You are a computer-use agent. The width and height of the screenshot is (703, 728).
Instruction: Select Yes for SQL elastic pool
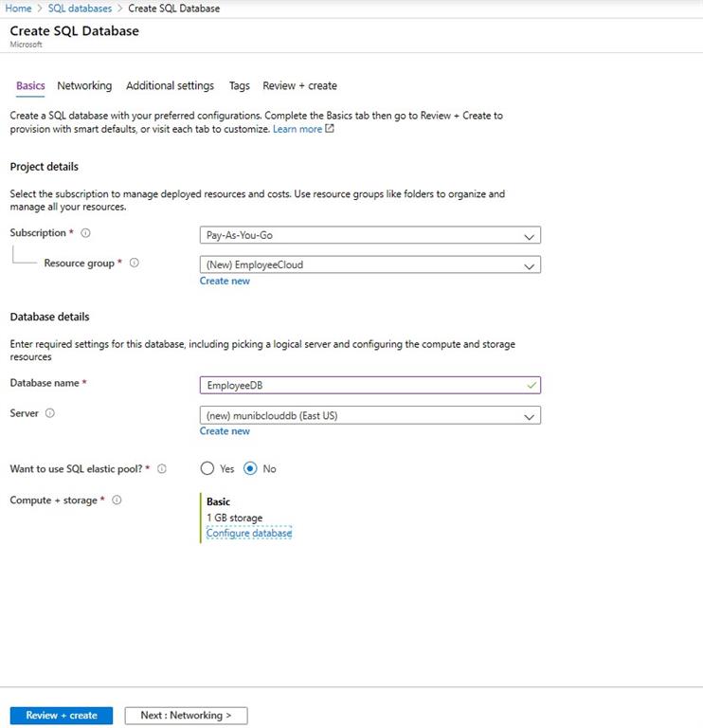207,468
